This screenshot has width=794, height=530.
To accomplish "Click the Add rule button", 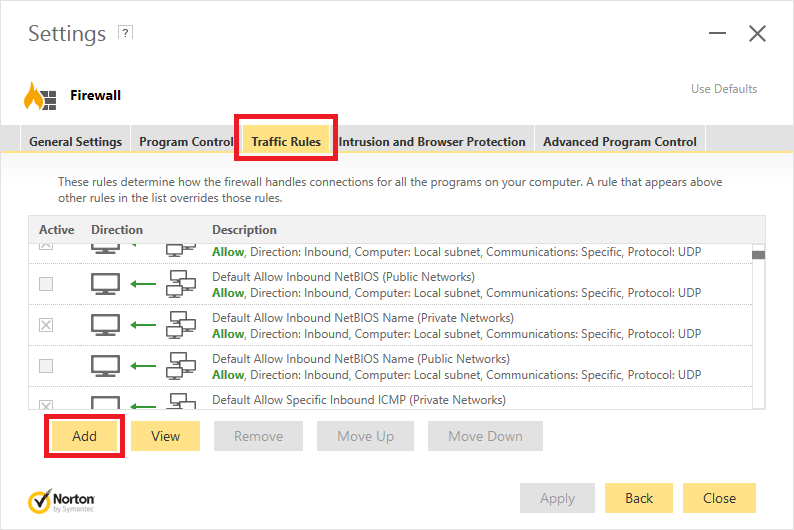I will (84, 436).
